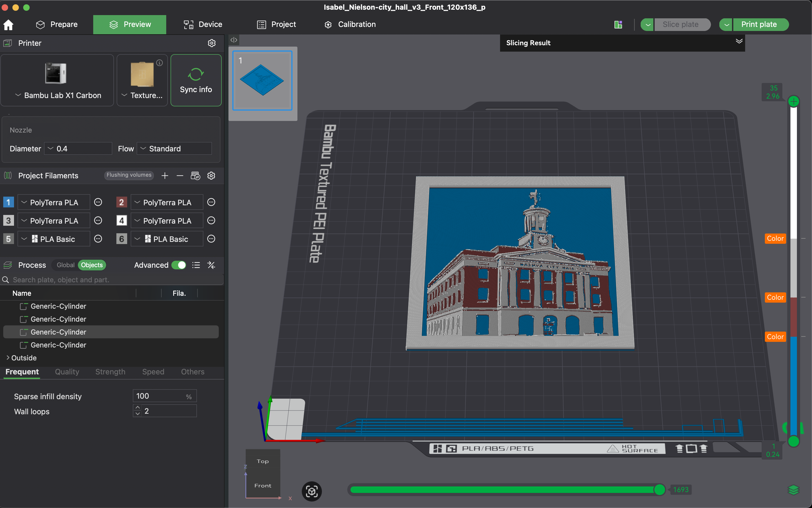Switch process scope to Global
Screen dimensions: 812x508
point(65,265)
